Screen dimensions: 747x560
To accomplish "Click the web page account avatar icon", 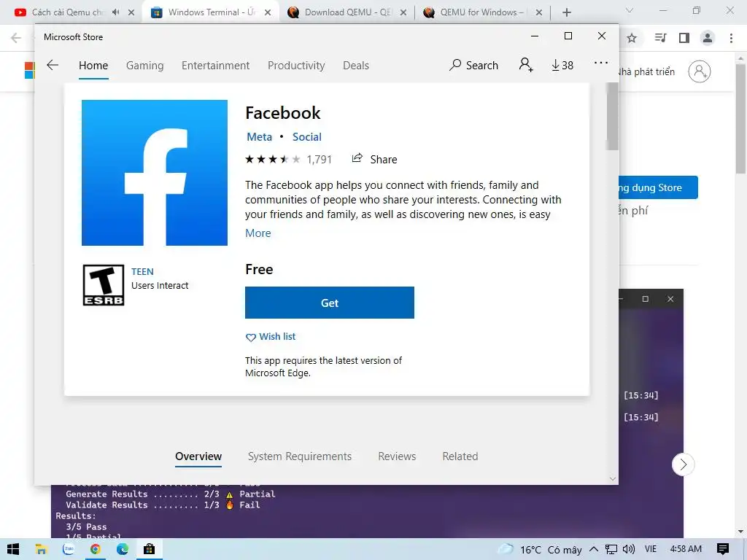I will coord(700,71).
